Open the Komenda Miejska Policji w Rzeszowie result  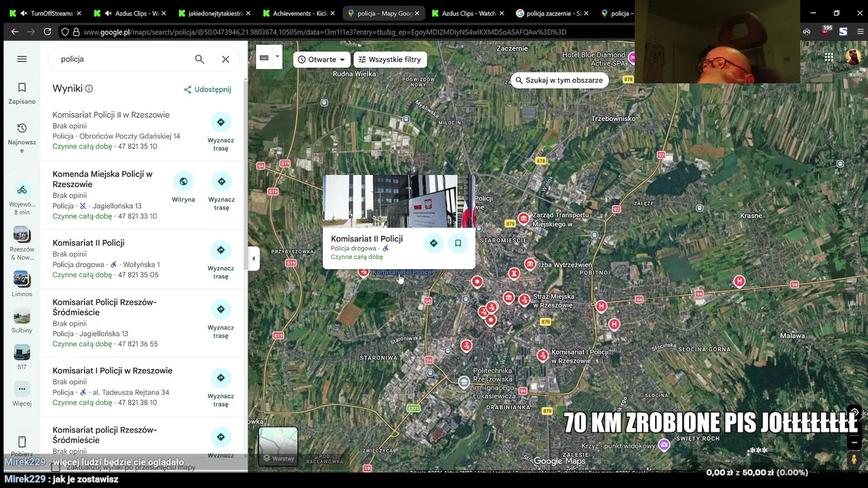102,179
